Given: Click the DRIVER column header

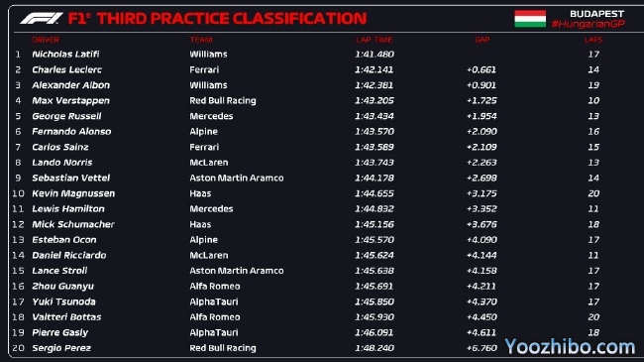Looking at the screenshot, I should pos(46,40).
